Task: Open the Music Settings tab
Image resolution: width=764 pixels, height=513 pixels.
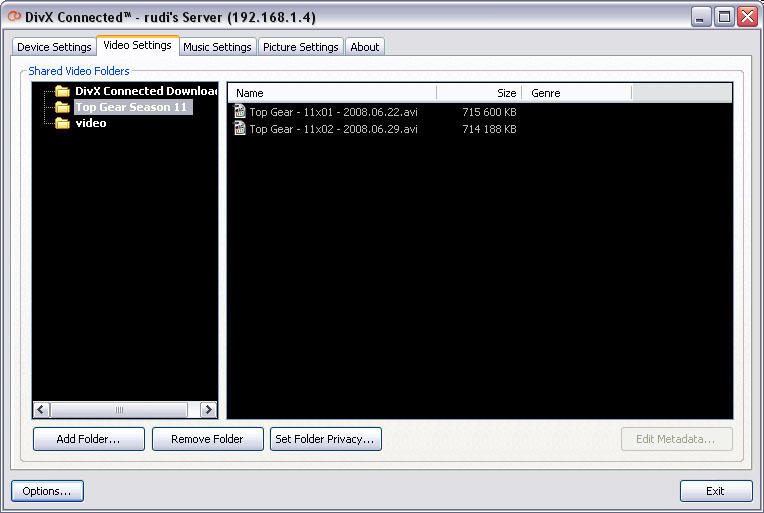Action: (217, 47)
